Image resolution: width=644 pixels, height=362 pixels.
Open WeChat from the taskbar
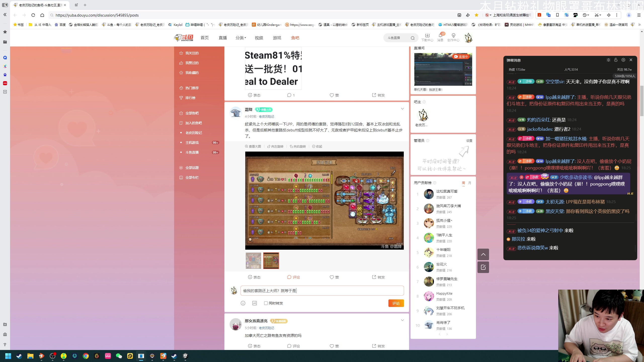pyautogui.click(x=119, y=356)
